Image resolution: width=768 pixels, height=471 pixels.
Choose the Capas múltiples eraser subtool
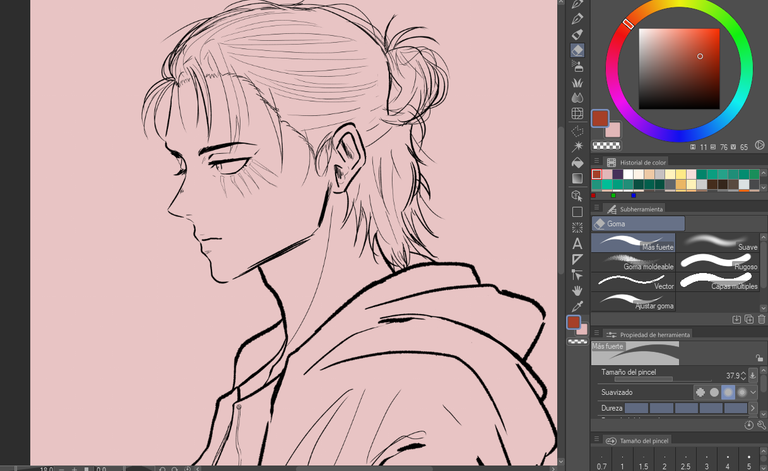(x=718, y=282)
